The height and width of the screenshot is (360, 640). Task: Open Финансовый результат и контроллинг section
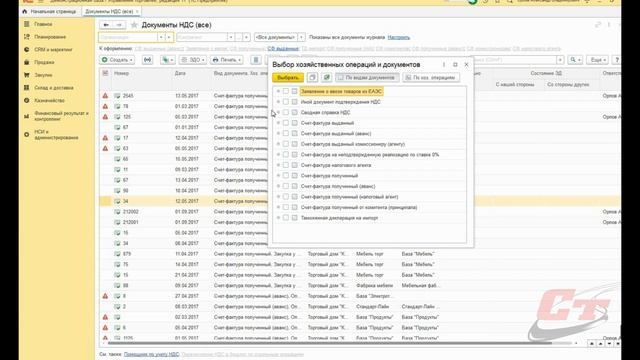tap(61, 116)
